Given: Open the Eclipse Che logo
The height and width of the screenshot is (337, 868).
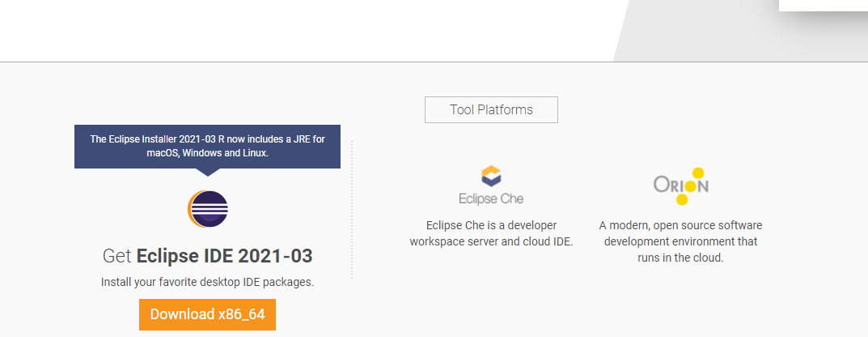Looking at the screenshot, I should coord(491,186).
